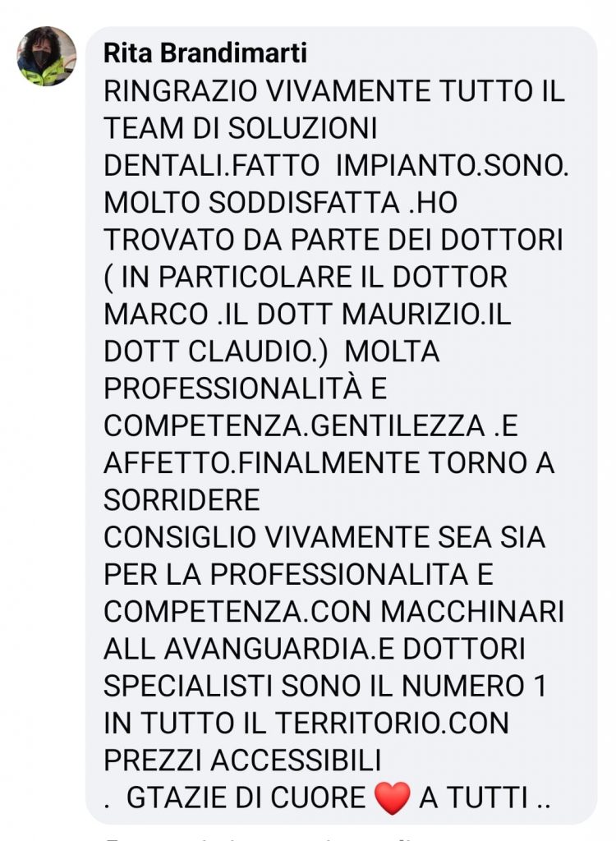Click the text MOLTO SODDISFATTA
The image size is (616, 841).
click(x=251, y=203)
